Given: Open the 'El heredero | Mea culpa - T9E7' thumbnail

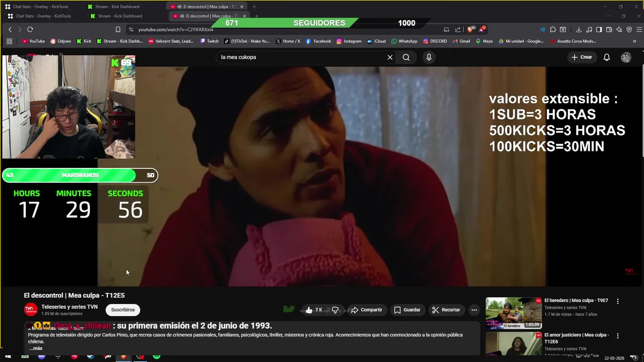Looking at the screenshot, I should (x=514, y=313).
